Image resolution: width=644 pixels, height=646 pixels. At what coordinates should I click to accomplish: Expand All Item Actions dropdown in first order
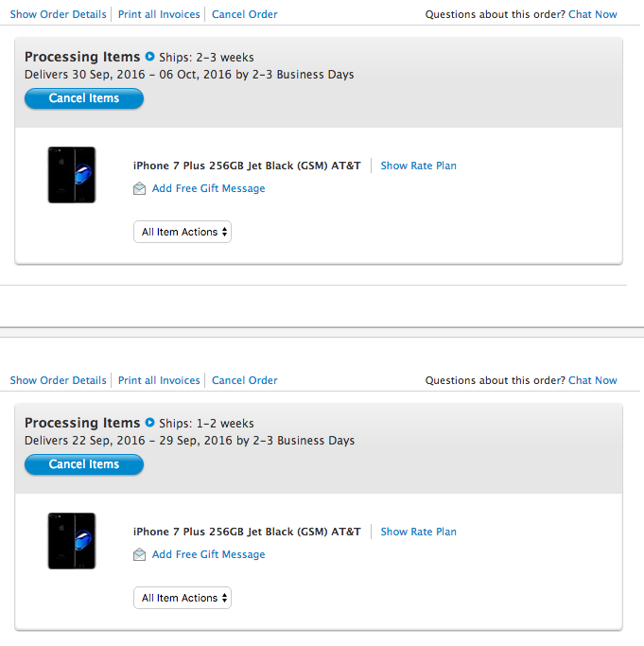coord(183,232)
